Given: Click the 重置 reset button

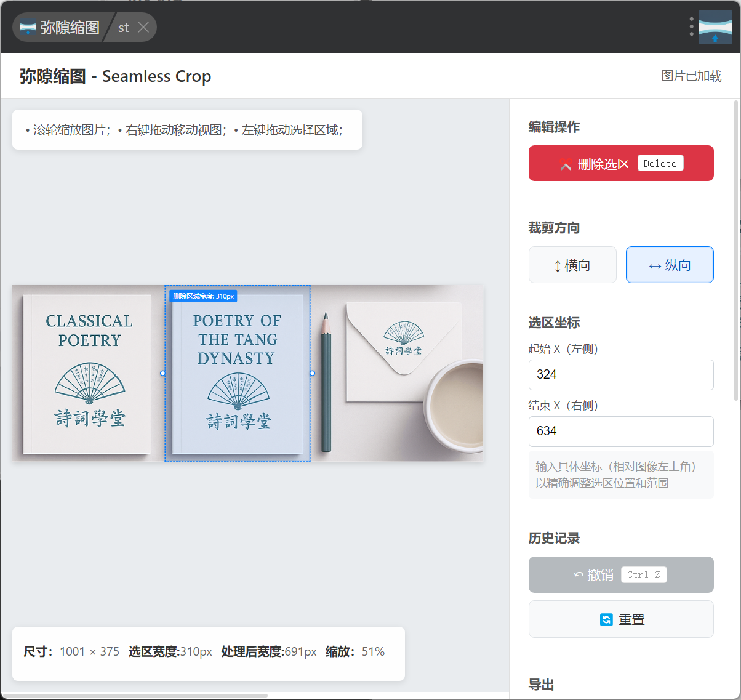Looking at the screenshot, I should [620, 619].
